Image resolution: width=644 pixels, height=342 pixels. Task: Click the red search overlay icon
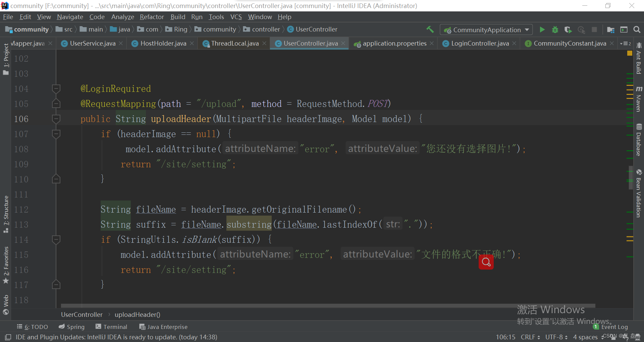pyautogui.click(x=486, y=262)
